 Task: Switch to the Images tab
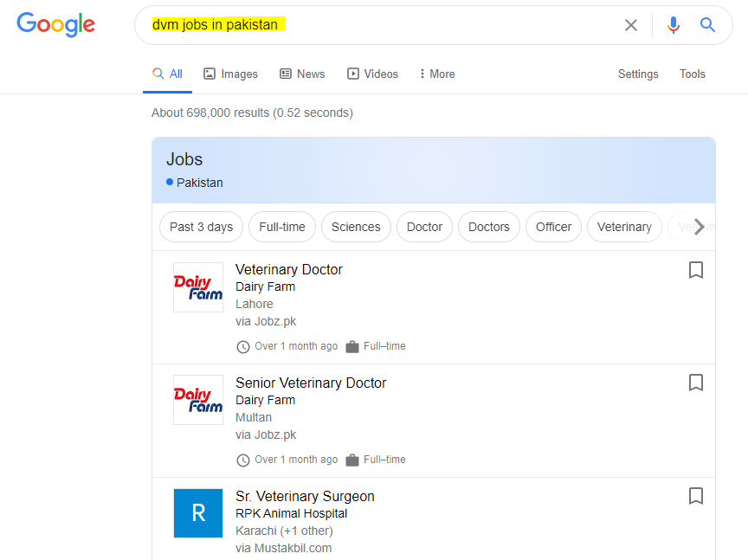(230, 74)
